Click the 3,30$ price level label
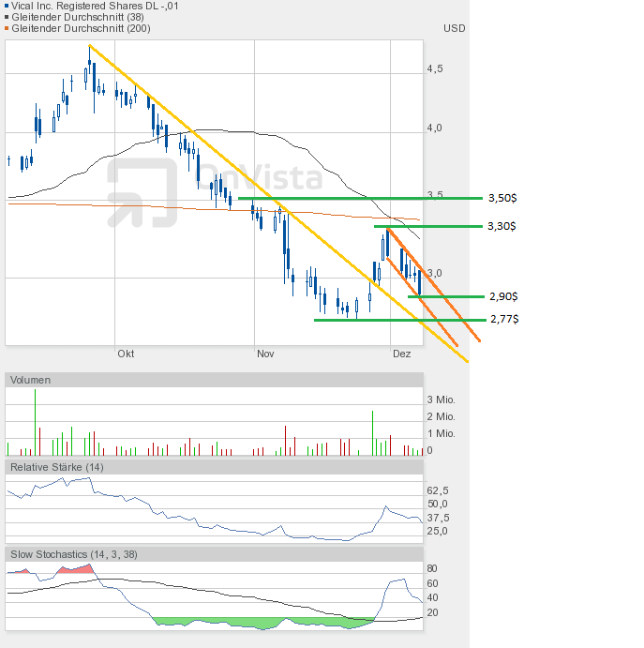The image size is (644, 648). pyautogui.click(x=502, y=226)
